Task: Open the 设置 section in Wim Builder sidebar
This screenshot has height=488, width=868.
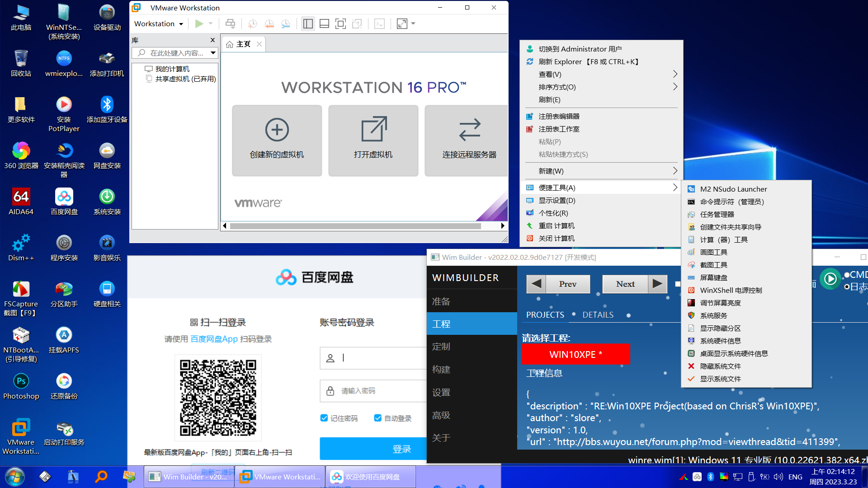Action: click(x=472, y=392)
